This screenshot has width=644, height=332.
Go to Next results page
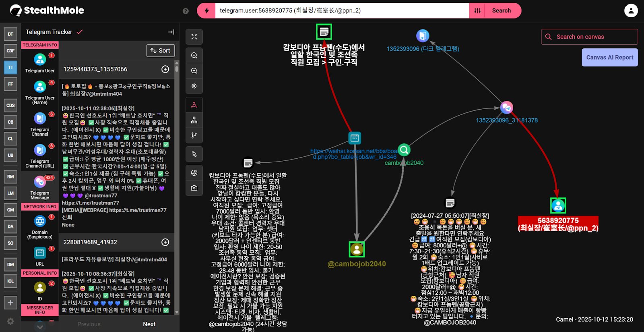(x=149, y=324)
